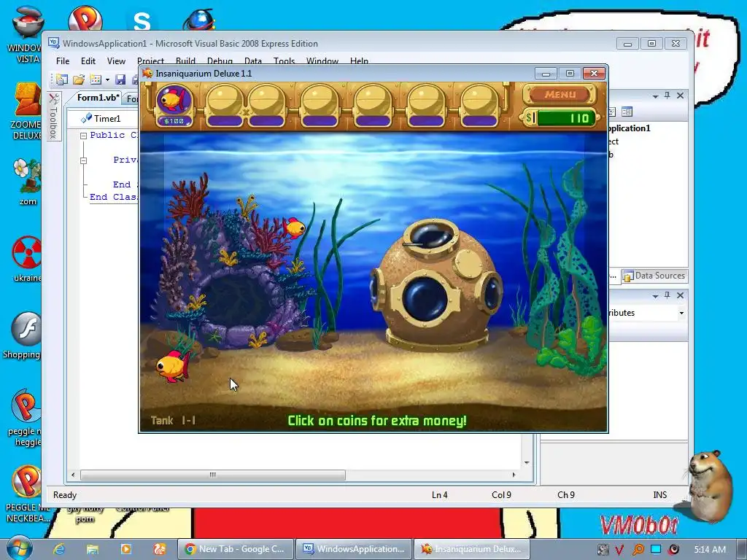
Task: Click the editor vertical scroll down arrow
Action: coord(527,462)
